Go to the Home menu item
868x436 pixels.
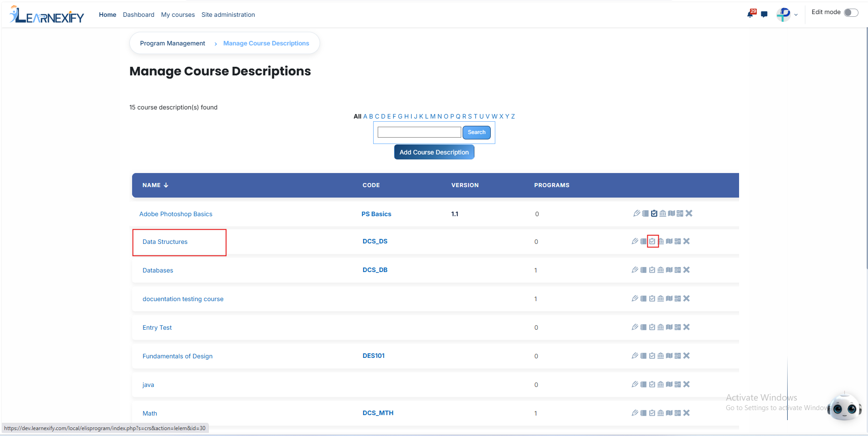tap(108, 15)
